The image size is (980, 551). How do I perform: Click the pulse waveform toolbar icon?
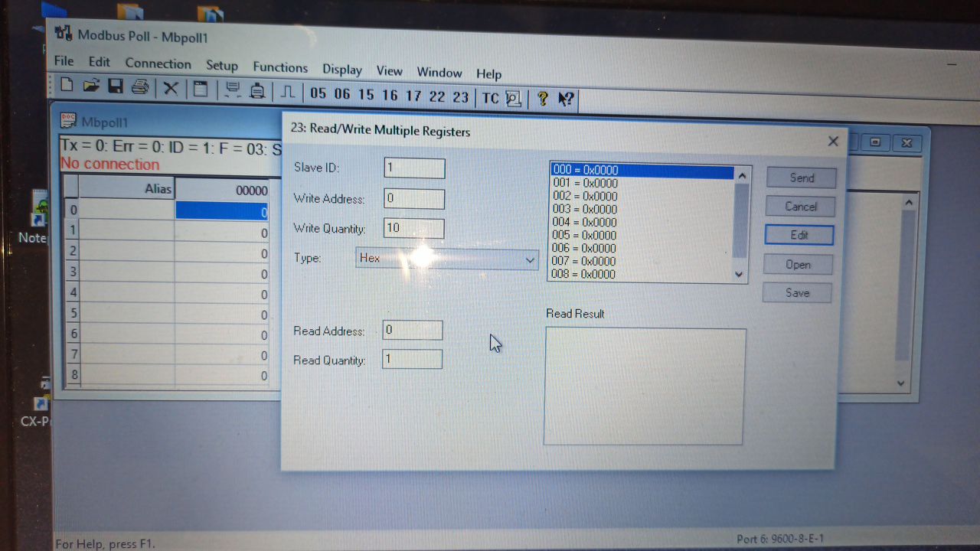[287, 92]
